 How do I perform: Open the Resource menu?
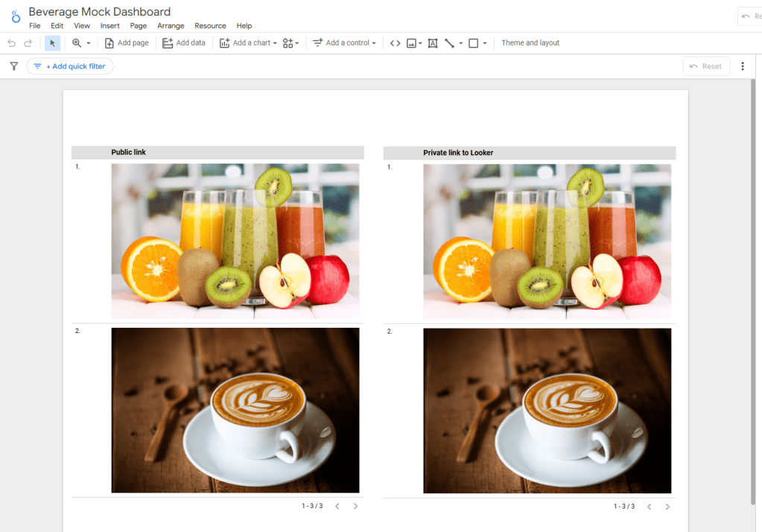(210, 26)
